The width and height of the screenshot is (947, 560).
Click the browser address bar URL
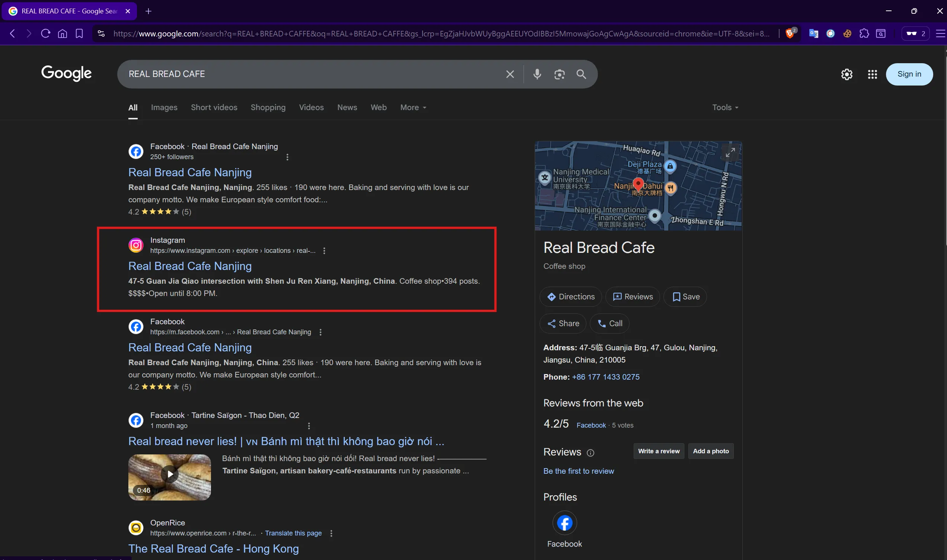point(441,33)
